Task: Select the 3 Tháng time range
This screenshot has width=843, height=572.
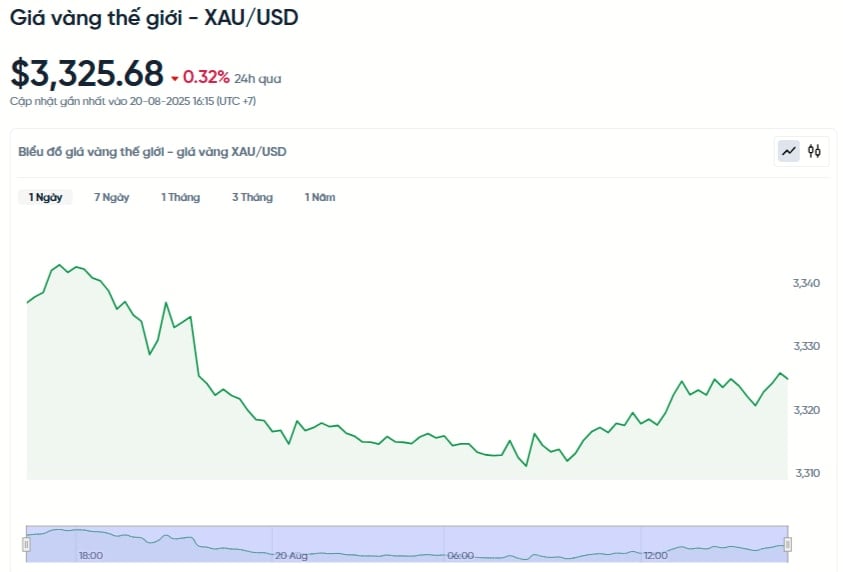Action: pyautogui.click(x=252, y=197)
